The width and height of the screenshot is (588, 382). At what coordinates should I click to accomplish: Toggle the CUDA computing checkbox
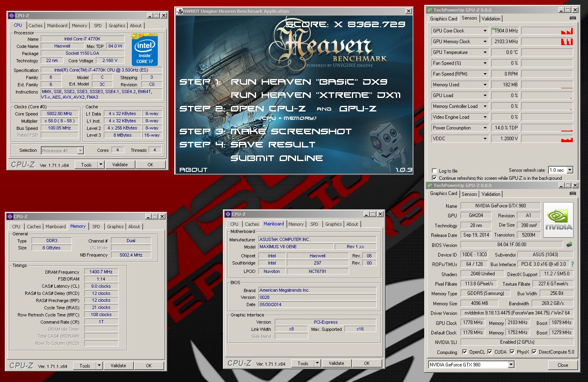490,352
